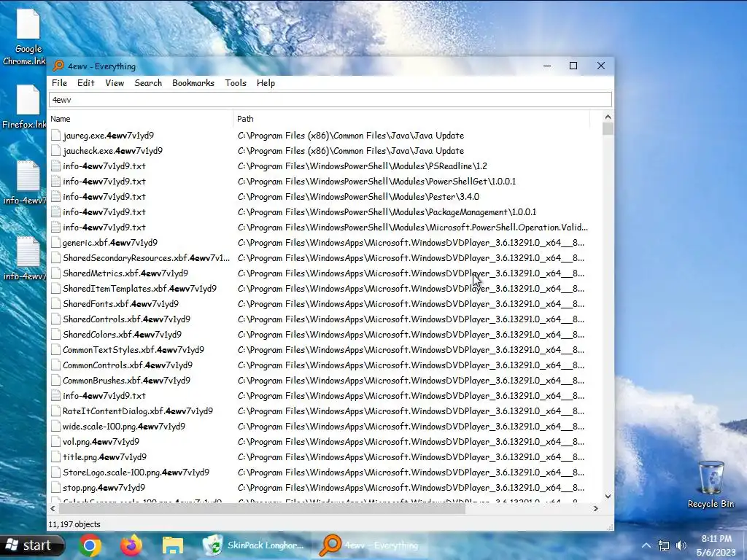Click icon of stop.png.4ewv7v1yd9

coord(55,488)
